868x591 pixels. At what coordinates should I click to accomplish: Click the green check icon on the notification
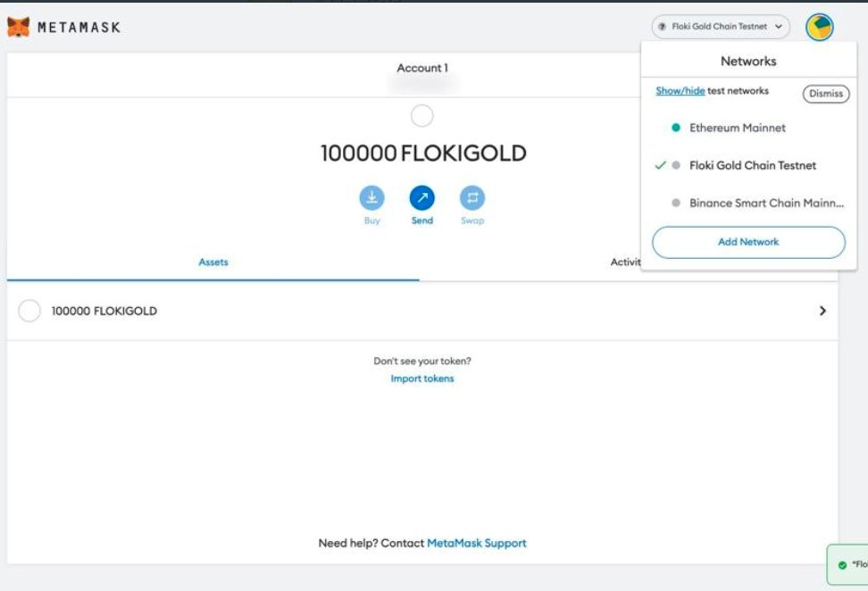842,564
